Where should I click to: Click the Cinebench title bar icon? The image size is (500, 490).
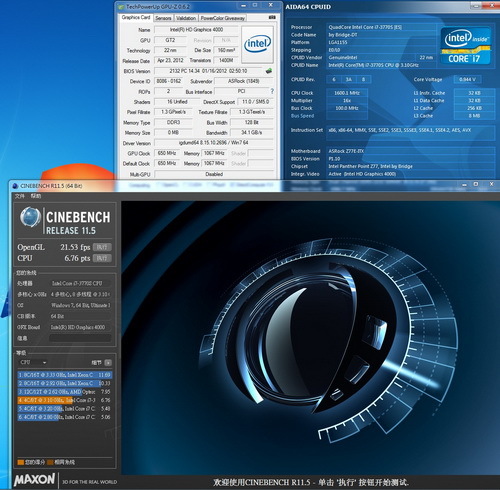15,186
